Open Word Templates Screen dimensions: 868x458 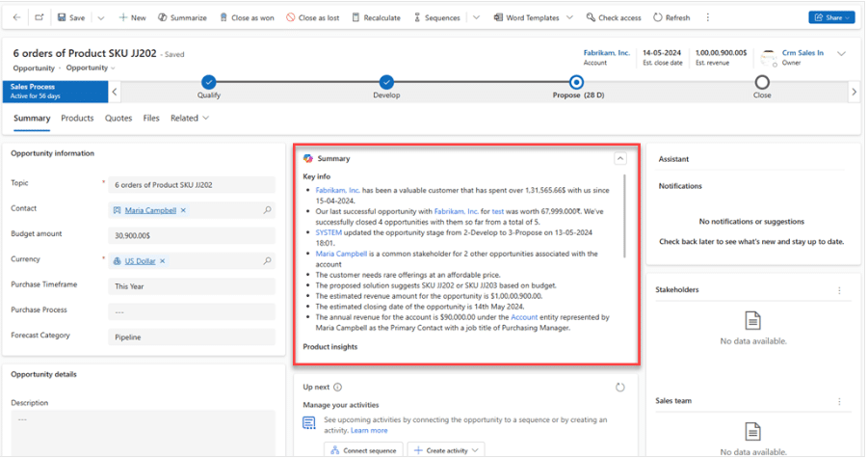[x=526, y=17]
